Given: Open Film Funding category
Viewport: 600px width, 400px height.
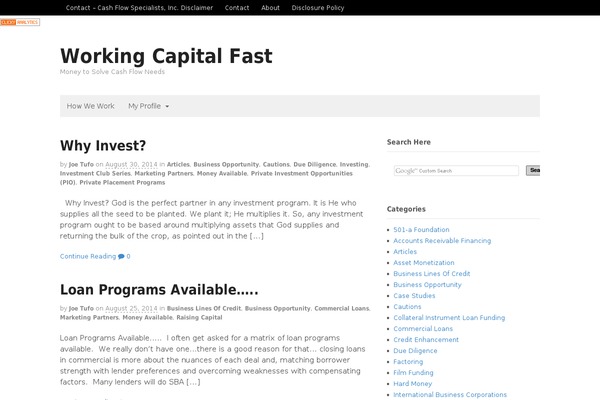Looking at the screenshot, I should (413, 373).
